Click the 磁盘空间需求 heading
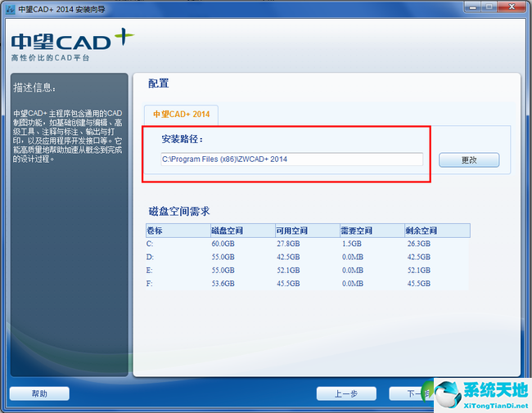The image size is (532, 413). [x=179, y=212]
